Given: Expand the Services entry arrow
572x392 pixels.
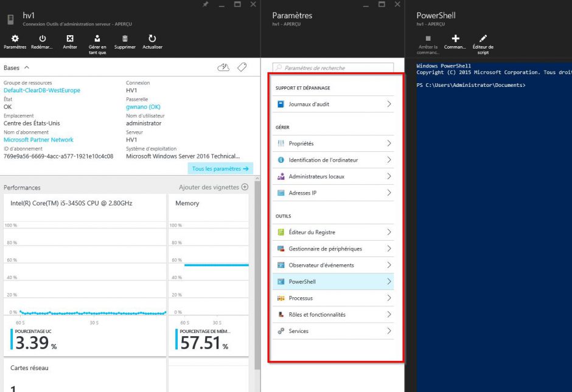Looking at the screenshot, I should click(389, 331).
